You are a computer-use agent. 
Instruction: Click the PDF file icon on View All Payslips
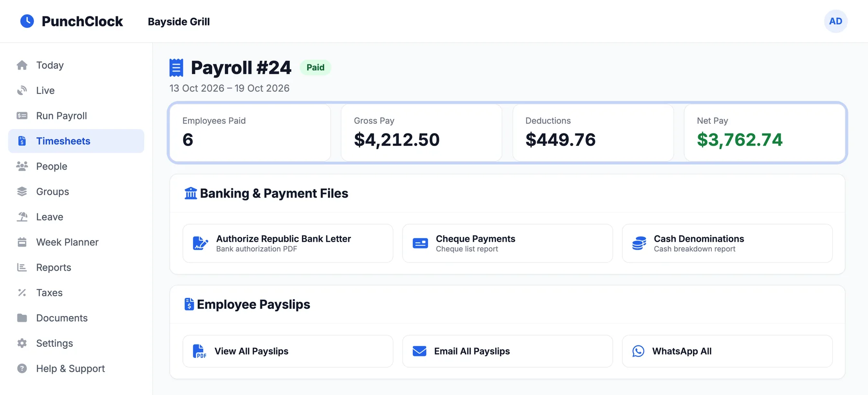tap(200, 351)
